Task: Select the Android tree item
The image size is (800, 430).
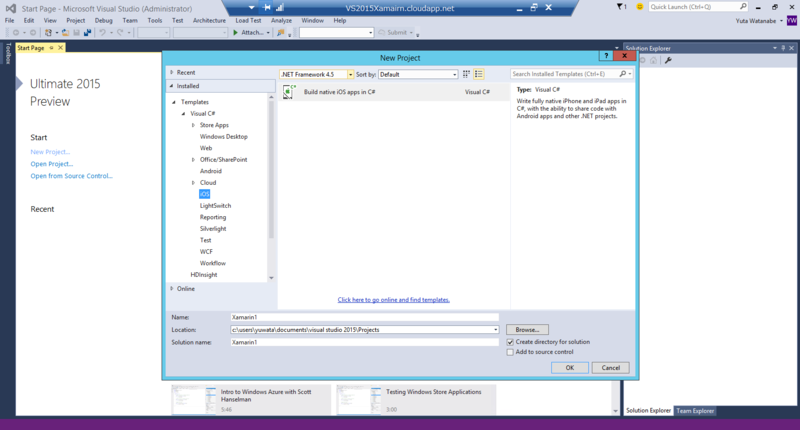Action: point(211,171)
